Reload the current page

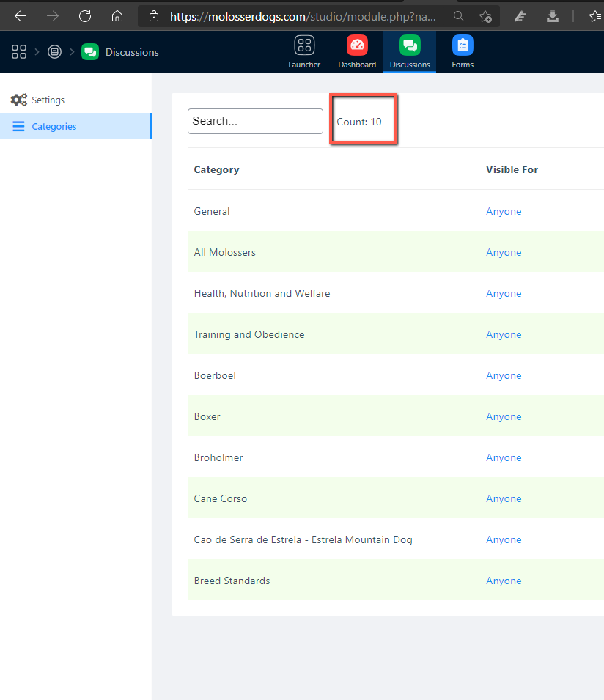pyautogui.click(x=85, y=17)
